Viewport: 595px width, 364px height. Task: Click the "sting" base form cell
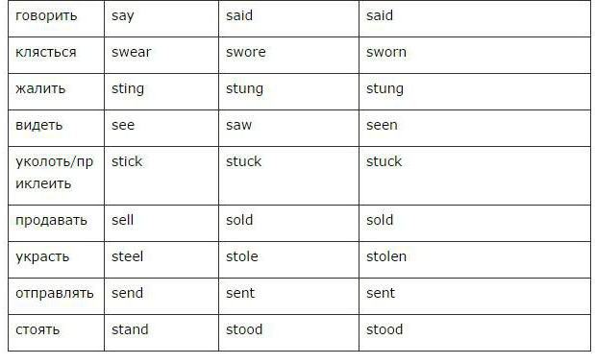(161, 91)
